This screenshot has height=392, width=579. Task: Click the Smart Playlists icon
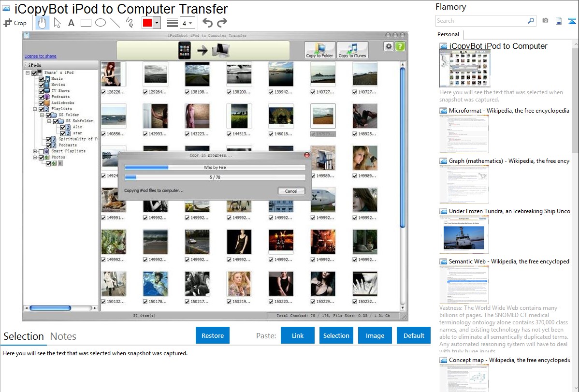47,151
